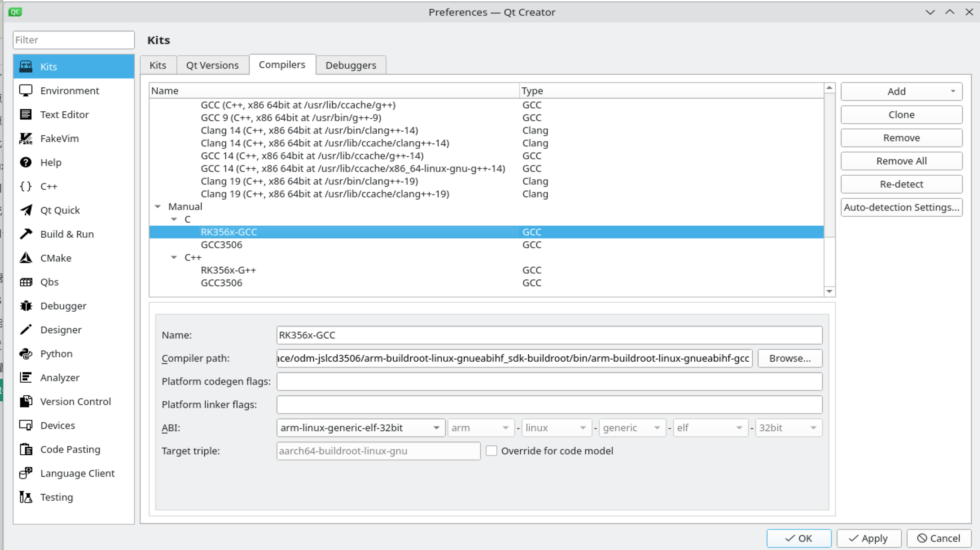Click Browse for compiler path
The height and width of the screenshot is (550, 980).
(x=790, y=358)
